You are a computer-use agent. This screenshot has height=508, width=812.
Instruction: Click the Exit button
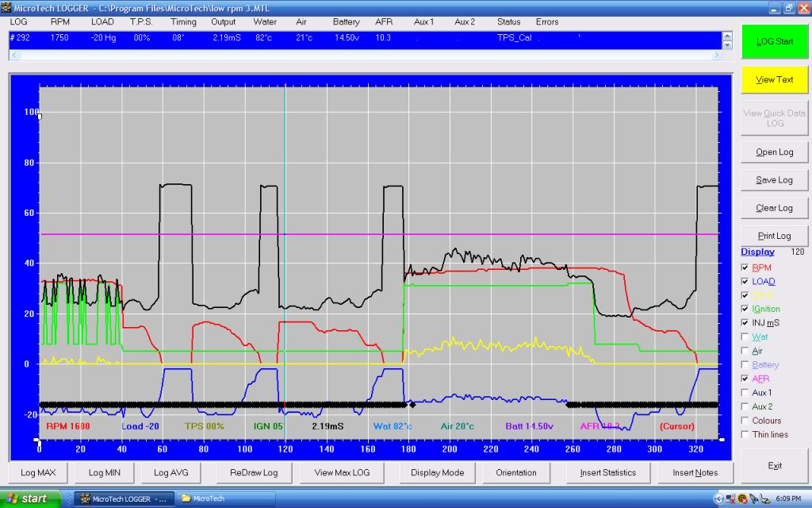click(774, 465)
